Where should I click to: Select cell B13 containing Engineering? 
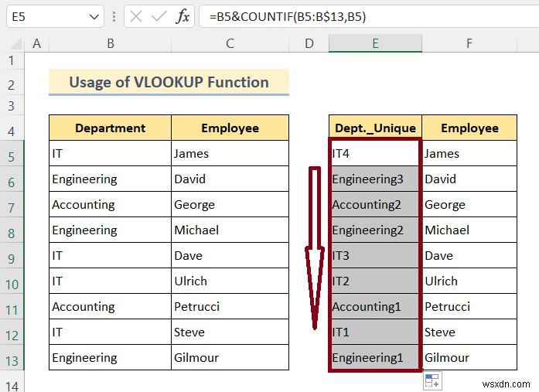tap(110, 358)
